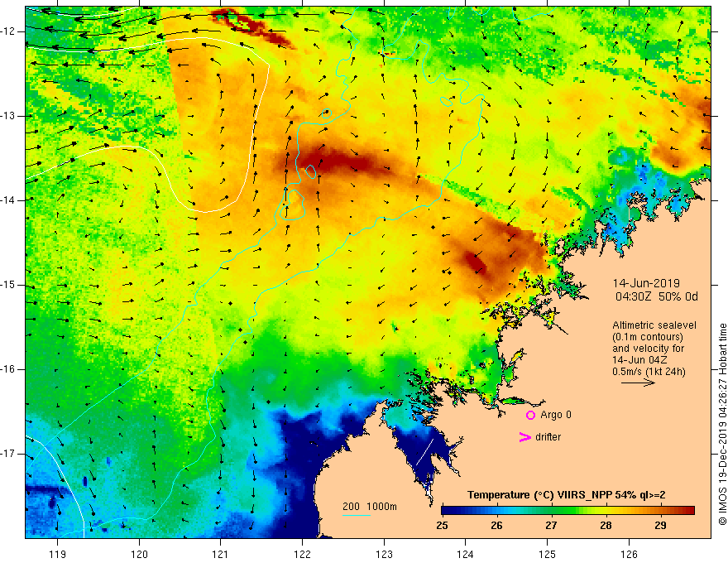Click the -17 latitude axis label
Viewport: 728px width, 563px height.
(8, 454)
